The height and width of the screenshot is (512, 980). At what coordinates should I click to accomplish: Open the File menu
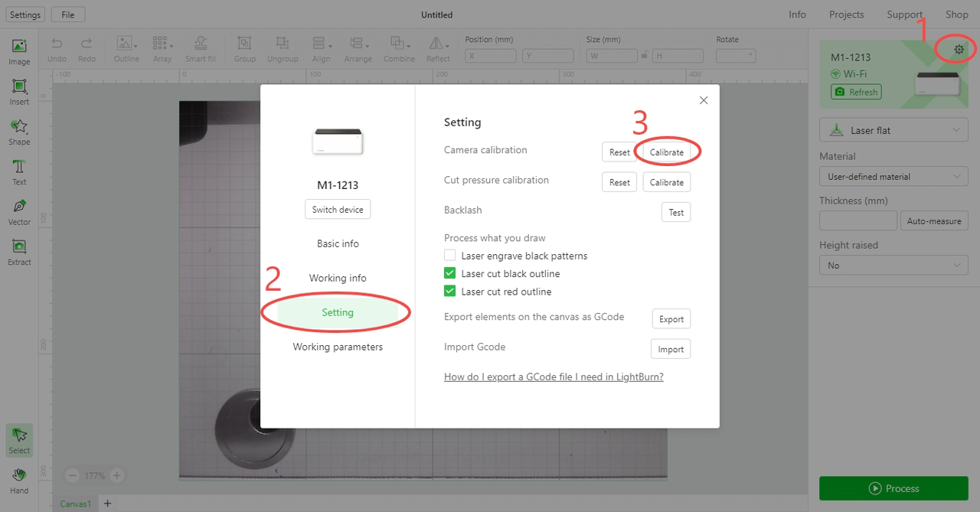[68, 15]
